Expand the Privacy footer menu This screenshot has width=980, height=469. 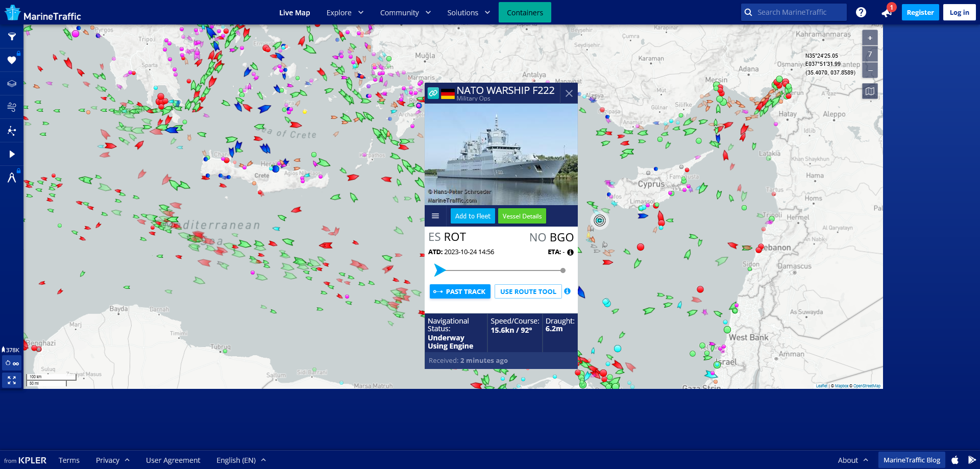coord(112,460)
